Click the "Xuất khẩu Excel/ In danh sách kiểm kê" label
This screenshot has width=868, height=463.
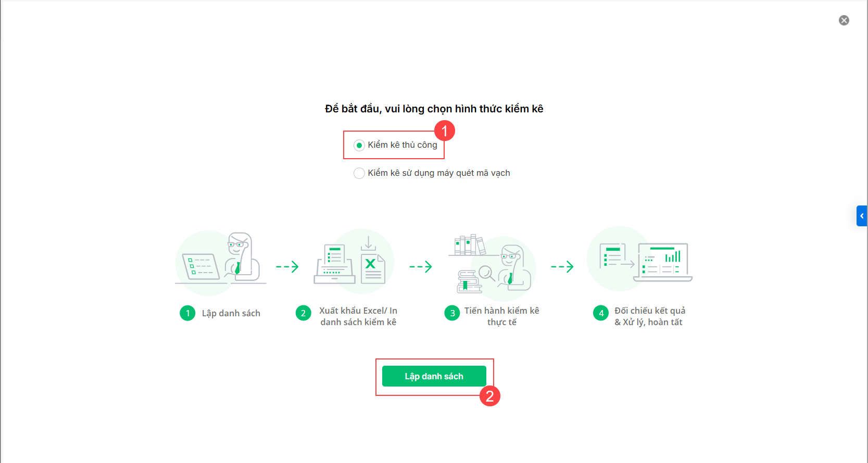[358, 316]
